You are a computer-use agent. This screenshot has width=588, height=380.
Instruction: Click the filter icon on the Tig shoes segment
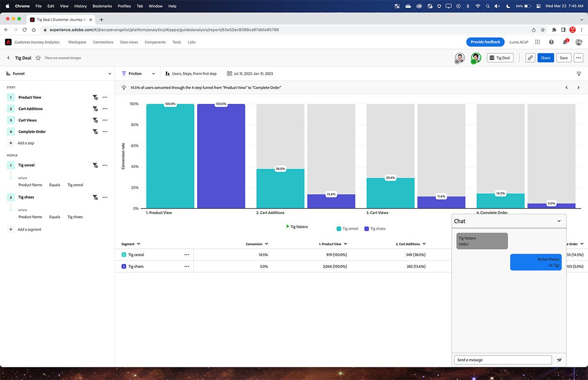pos(96,197)
